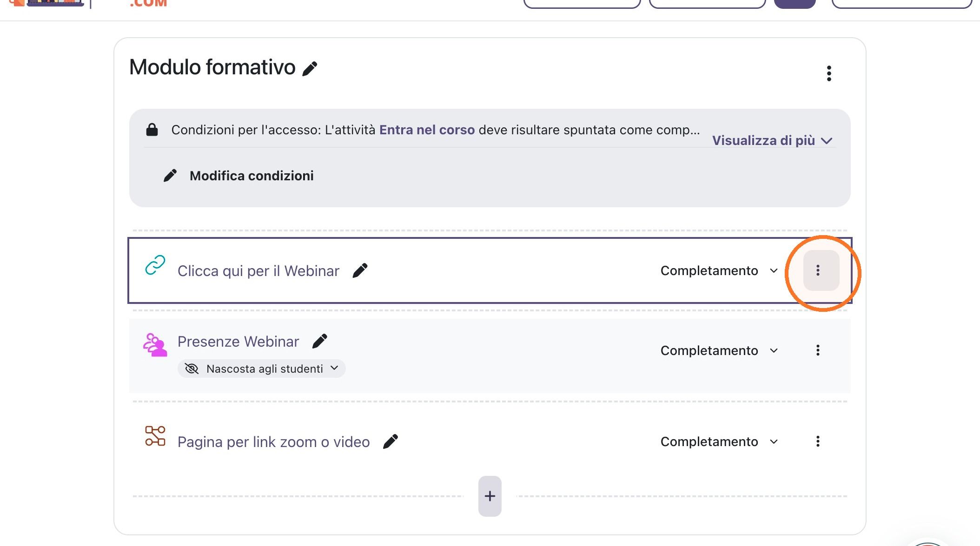Click the pencil beside Clicca qui per il Webinar
This screenshot has height=546, width=980.
pyautogui.click(x=360, y=270)
